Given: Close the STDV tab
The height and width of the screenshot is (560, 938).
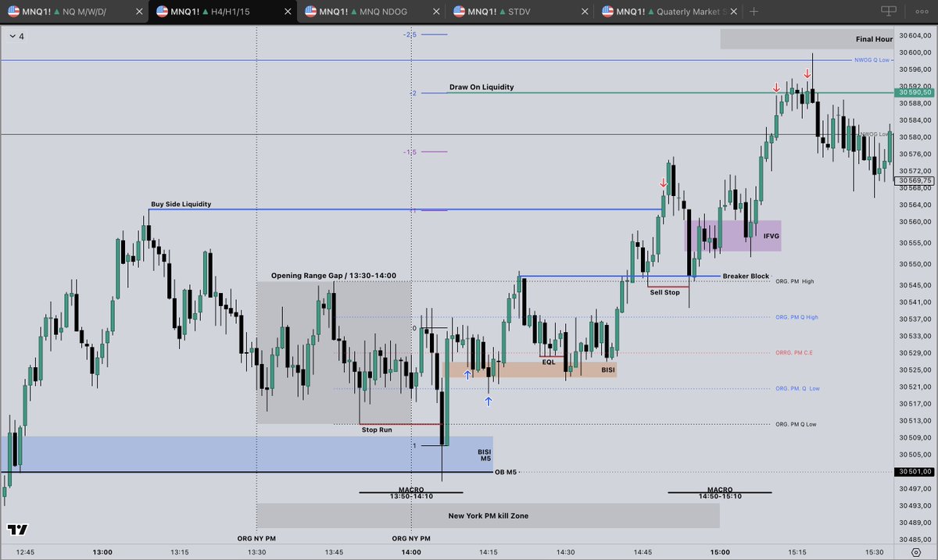Looking at the screenshot, I should (x=584, y=12).
